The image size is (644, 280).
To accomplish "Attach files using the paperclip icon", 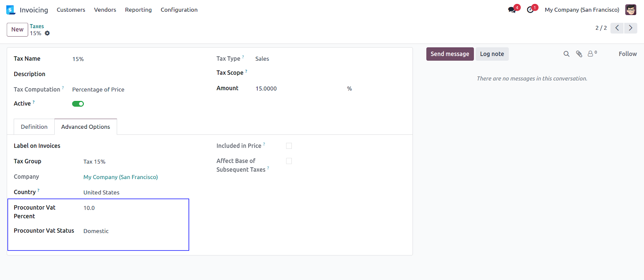I will point(579,54).
